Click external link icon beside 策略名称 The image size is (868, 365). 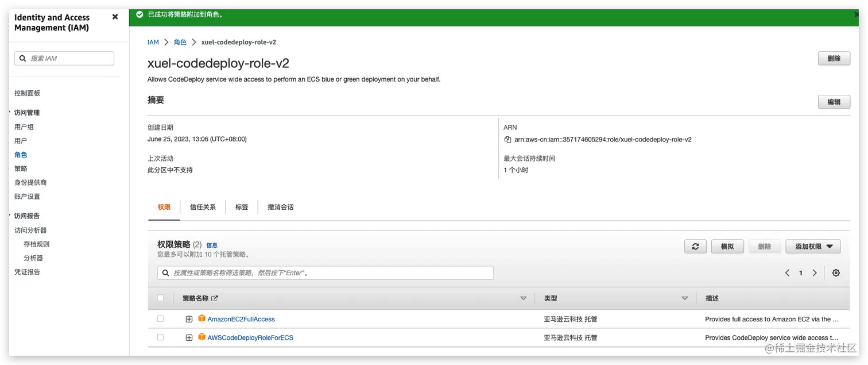click(215, 298)
